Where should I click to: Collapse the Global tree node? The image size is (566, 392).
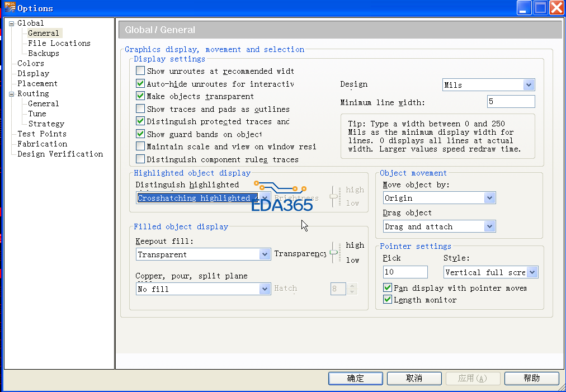coord(11,23)
